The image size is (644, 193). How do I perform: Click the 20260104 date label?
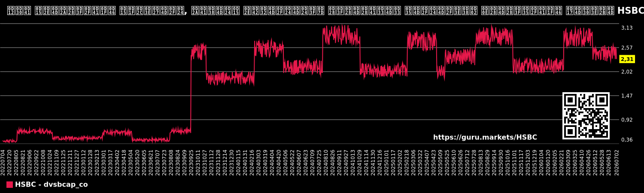(542, 162)
